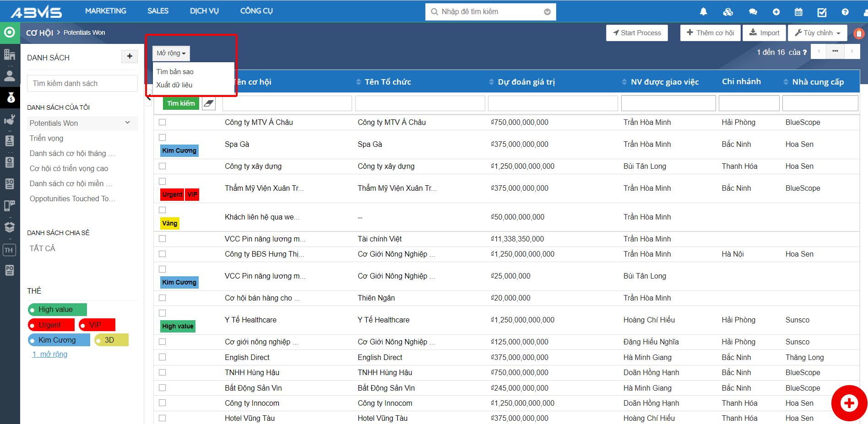The height and width of the screenshot is (424, 868).
Task: Add a new list with plus icon
Action: (x=130, y=56)
